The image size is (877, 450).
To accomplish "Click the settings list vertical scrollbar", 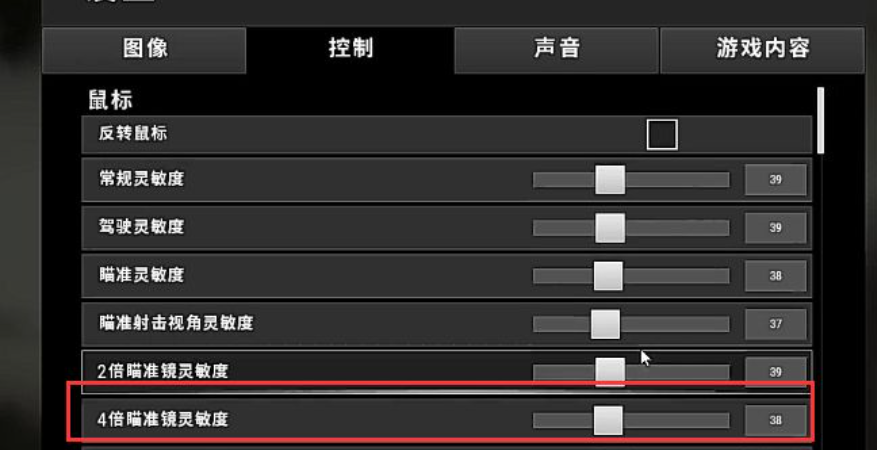I will (x=821, y=120).
